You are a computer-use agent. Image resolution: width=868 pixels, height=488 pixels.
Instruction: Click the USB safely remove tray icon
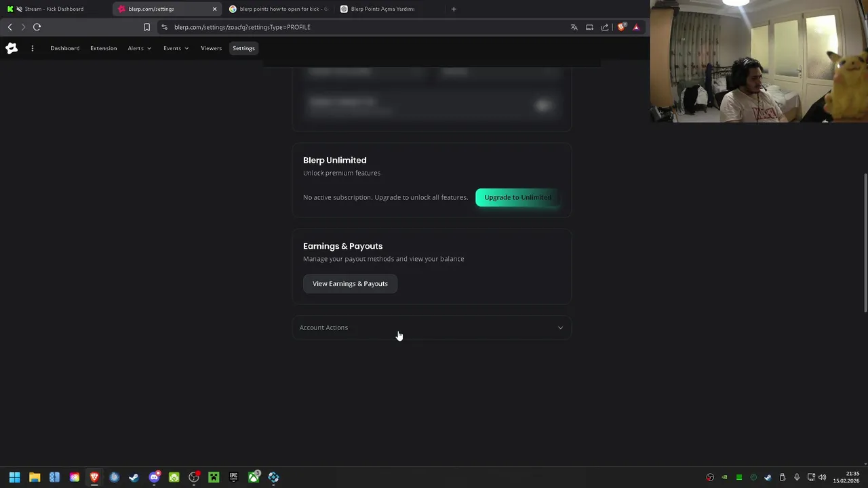(x=782, y=477)
